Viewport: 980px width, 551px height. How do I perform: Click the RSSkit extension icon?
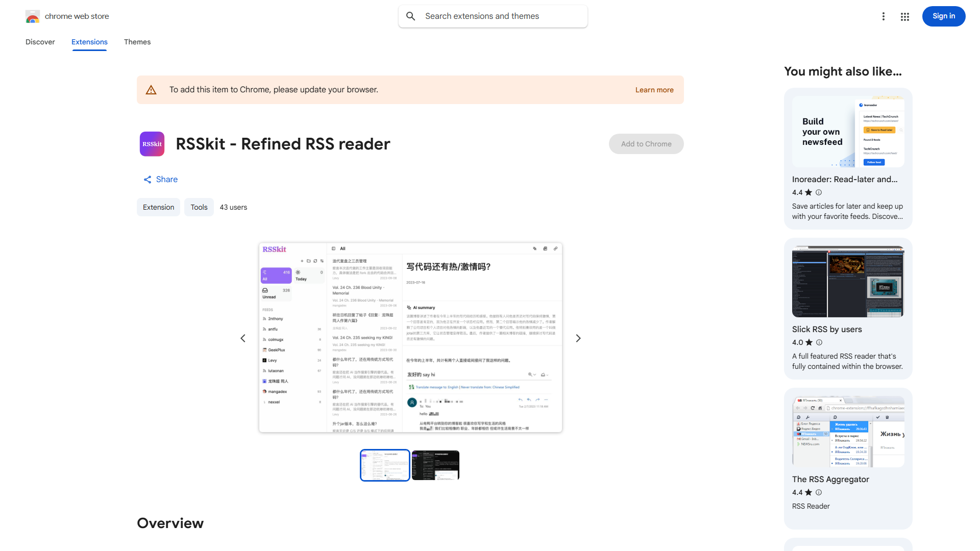(x=152, y=144)
